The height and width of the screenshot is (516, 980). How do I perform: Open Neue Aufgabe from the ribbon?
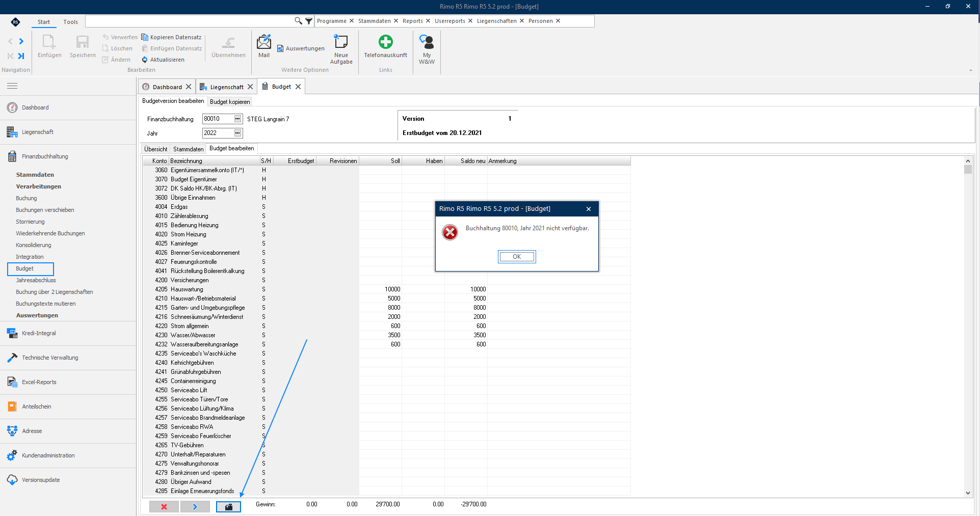pyautogui.click(x=341, y=49)
